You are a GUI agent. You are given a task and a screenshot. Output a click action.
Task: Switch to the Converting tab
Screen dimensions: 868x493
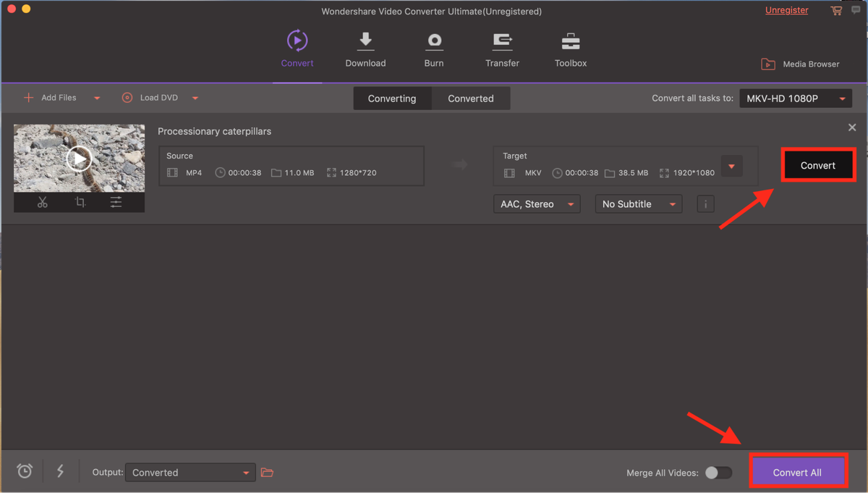tap(392, 98)
